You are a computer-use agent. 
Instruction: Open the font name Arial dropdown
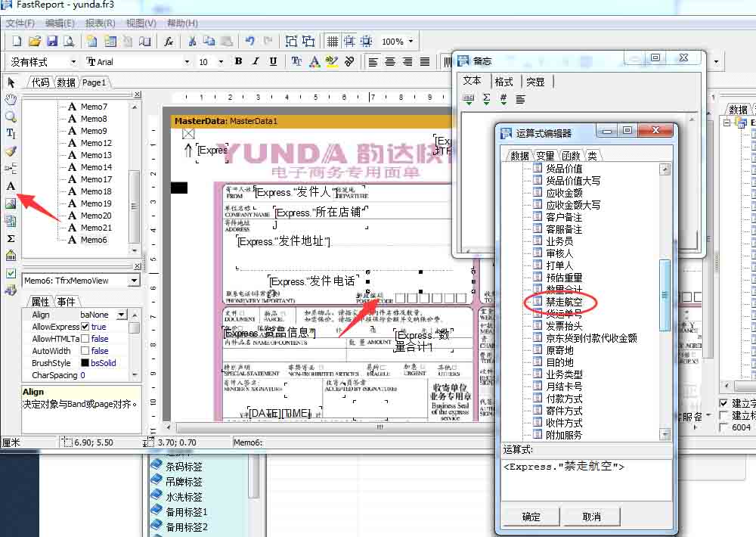point(187,62)
